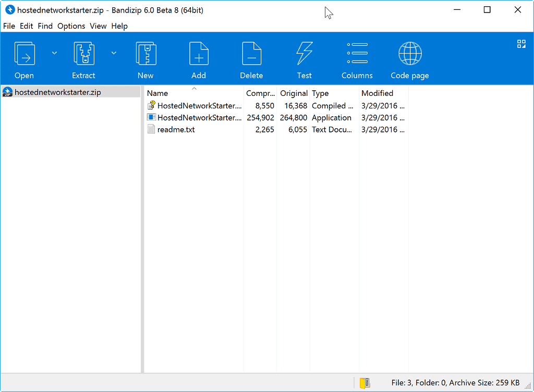Image resolution: width=534 pixels, height=392 pixels.
Task: Add files via the Add toolbar icon
Action: (199, 57)
